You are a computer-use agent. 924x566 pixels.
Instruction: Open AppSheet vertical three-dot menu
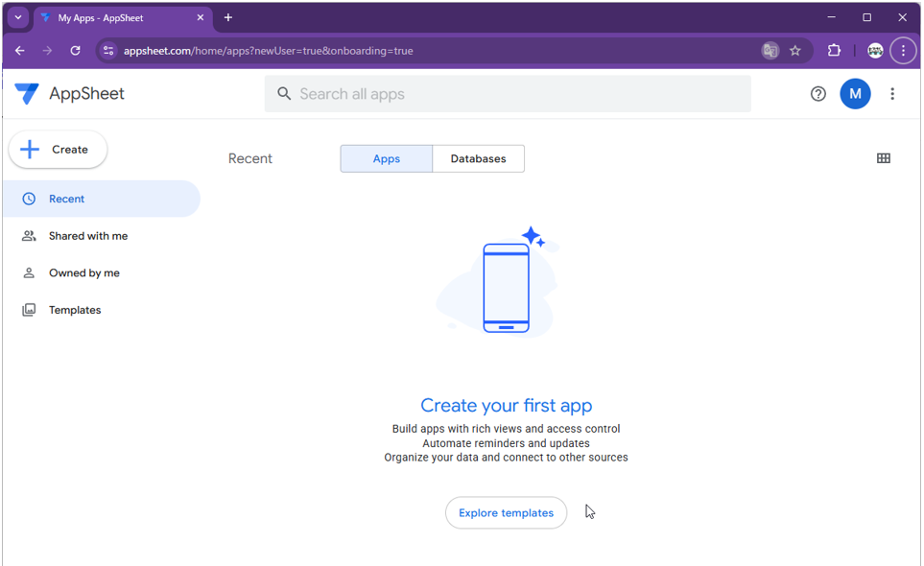coord(892,94)
